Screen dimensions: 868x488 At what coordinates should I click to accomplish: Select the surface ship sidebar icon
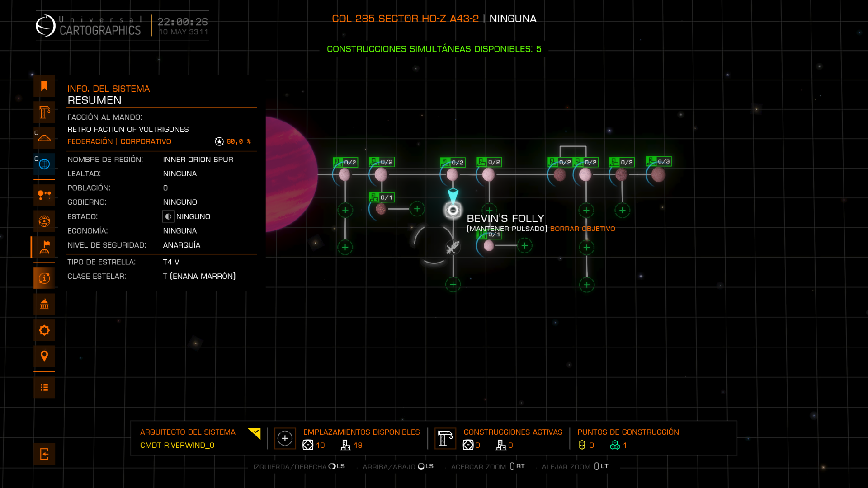tap(44, 138)
